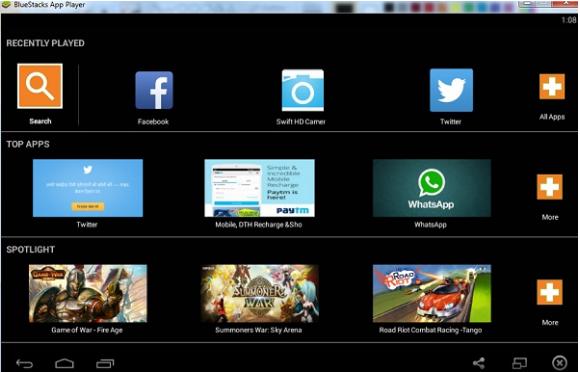Click the 1:08 clock display
Viewport: 580px width, 372px height.
[x=569, y=20]
